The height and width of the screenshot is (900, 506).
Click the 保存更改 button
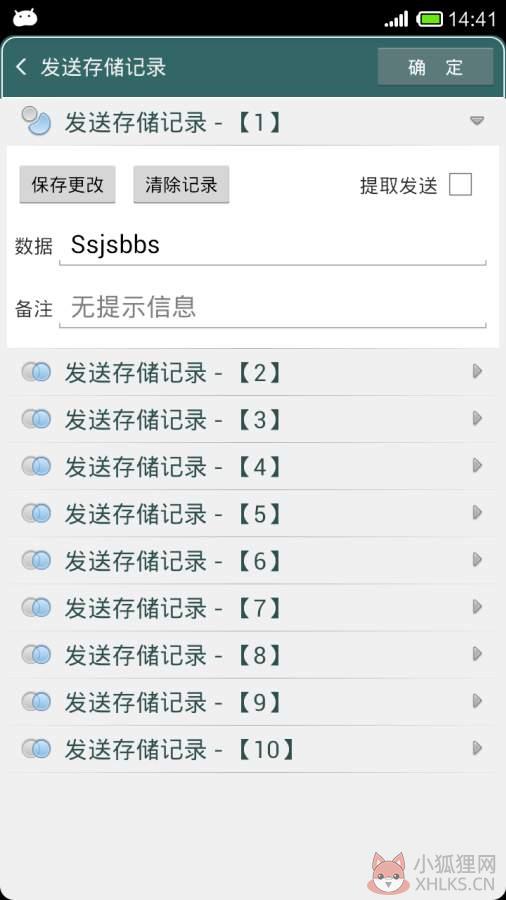68,184
